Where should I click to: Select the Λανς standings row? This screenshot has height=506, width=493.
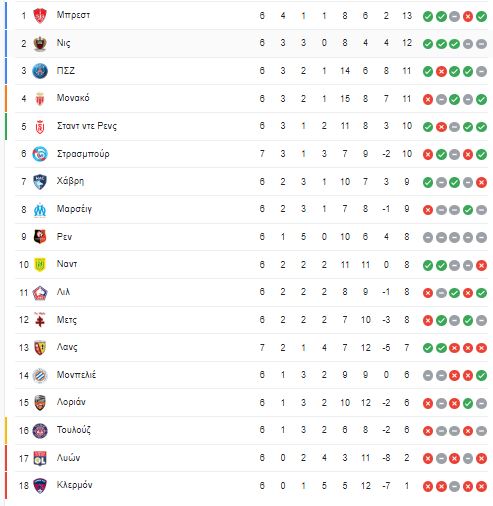pos(252,348)
